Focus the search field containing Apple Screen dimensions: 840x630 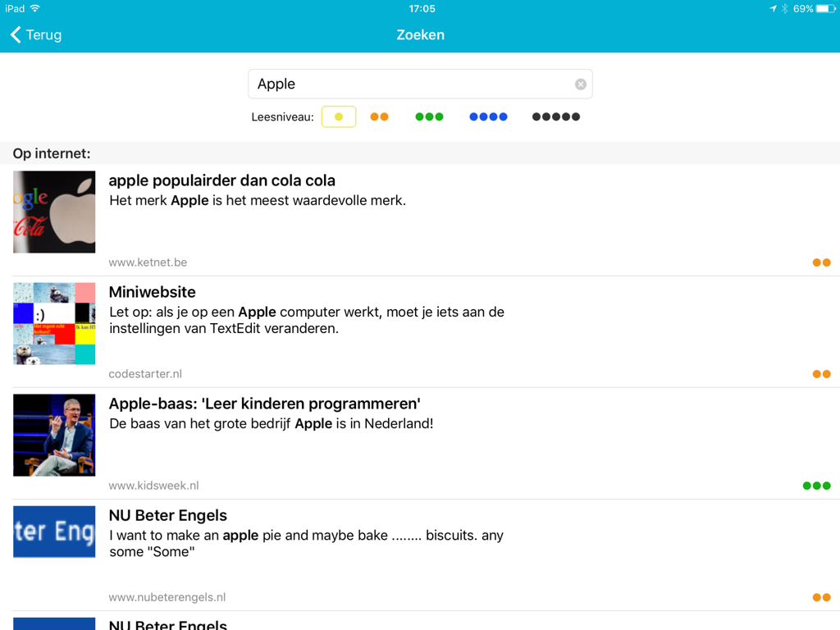point(420,84)
